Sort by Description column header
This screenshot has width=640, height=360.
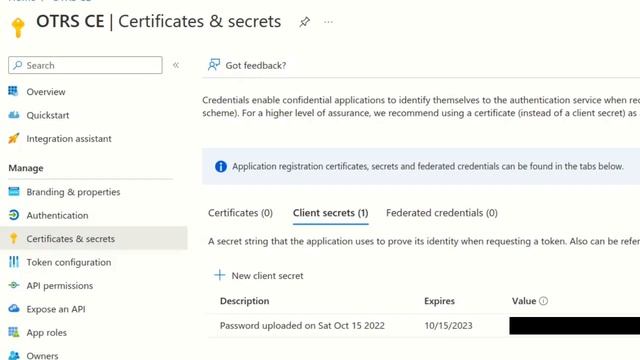244,301
